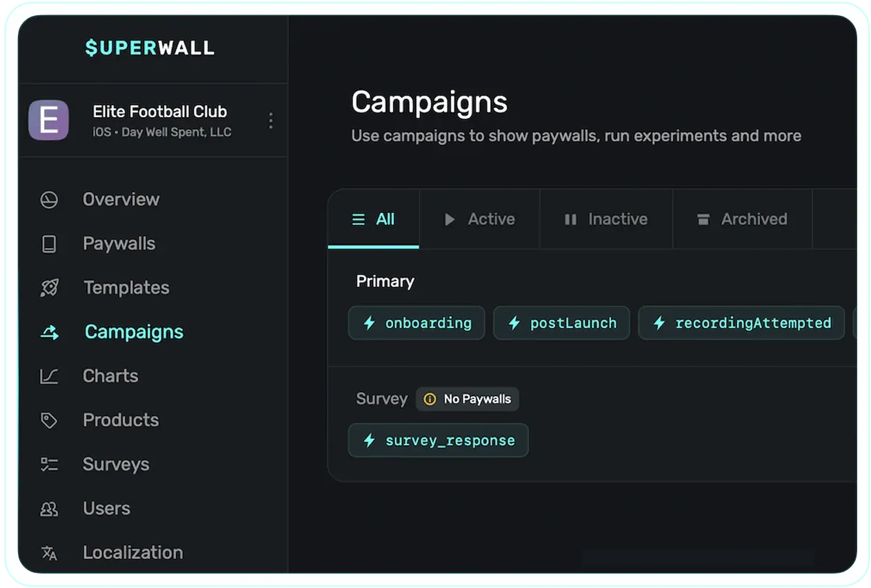Click the postLaunch trigger chip
The image size is (871, 588).
point(561,323)
